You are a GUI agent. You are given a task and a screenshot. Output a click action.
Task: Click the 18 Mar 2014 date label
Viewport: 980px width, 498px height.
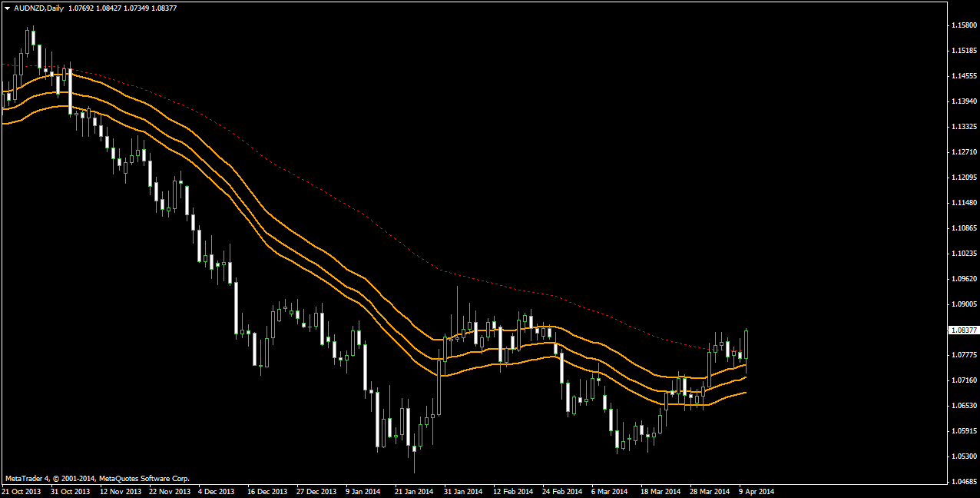pyautogui.click(x=661, y=491)
